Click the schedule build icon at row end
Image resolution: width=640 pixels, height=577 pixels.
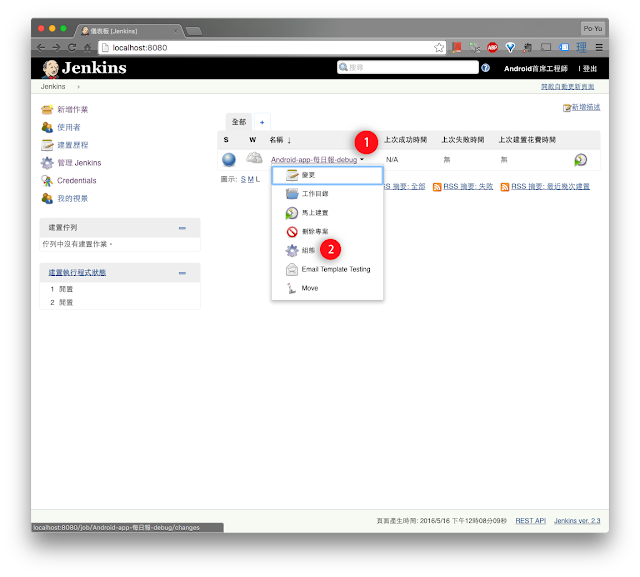[x=580, y=160]
